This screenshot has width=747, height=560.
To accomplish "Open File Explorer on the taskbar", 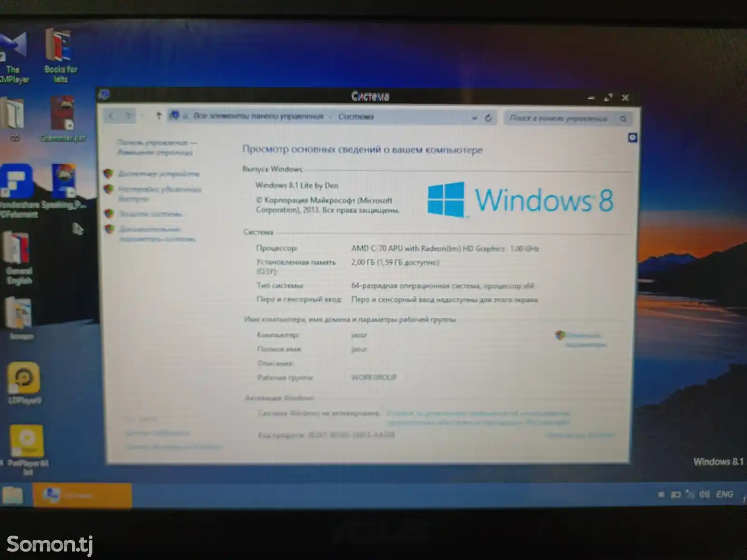I will click(x=13, y=495).
